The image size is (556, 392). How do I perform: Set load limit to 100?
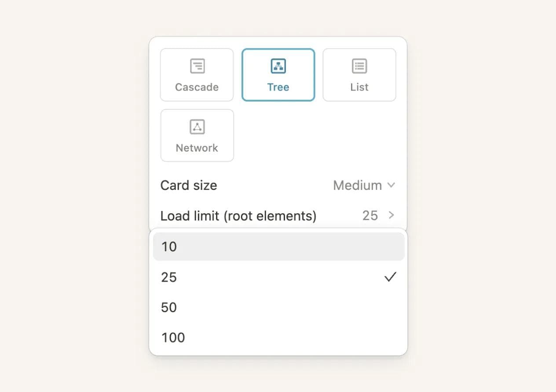[x=173, y=338]
